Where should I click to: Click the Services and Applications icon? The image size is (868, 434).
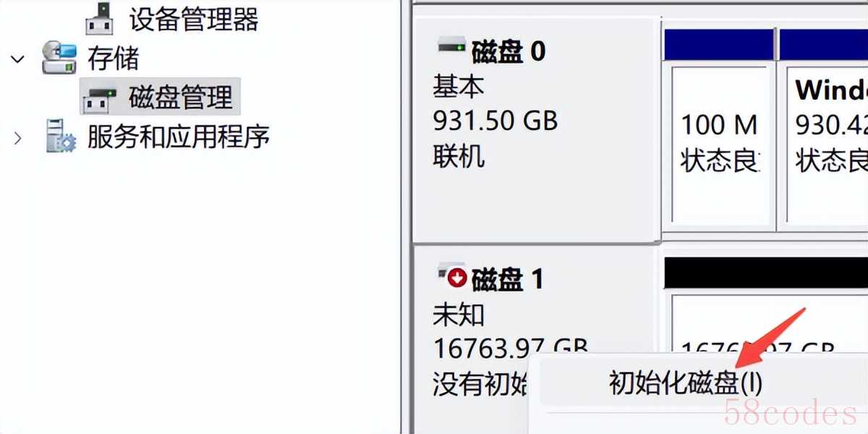click(x=61, y=136)
